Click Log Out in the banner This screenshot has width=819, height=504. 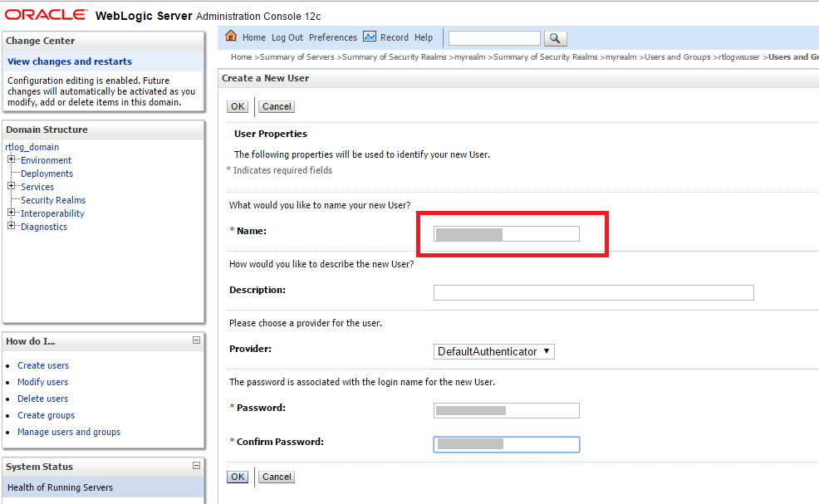[x=287, y=37]
